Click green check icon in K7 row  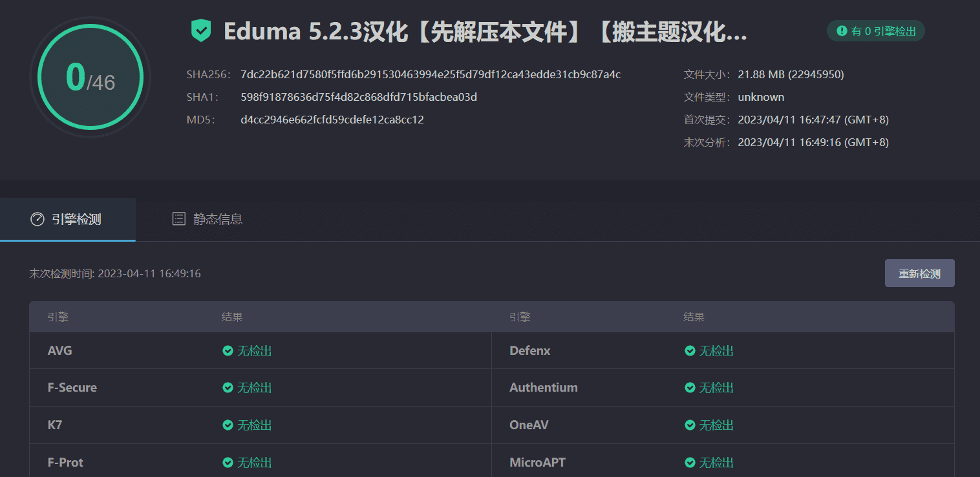(x=228, y=425)
